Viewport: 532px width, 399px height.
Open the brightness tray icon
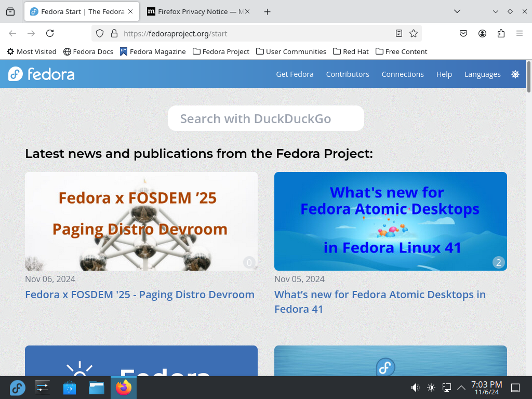[431, 388]
